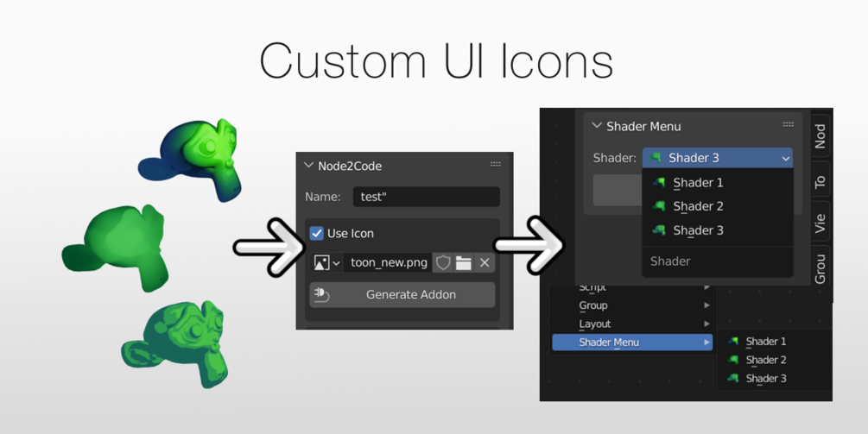Click the Generate Addon button
Viewport: 868px width, 434px height.
402,295
